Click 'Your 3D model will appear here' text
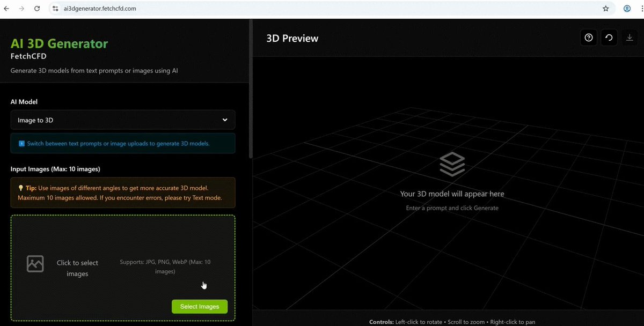 [452, 194]
